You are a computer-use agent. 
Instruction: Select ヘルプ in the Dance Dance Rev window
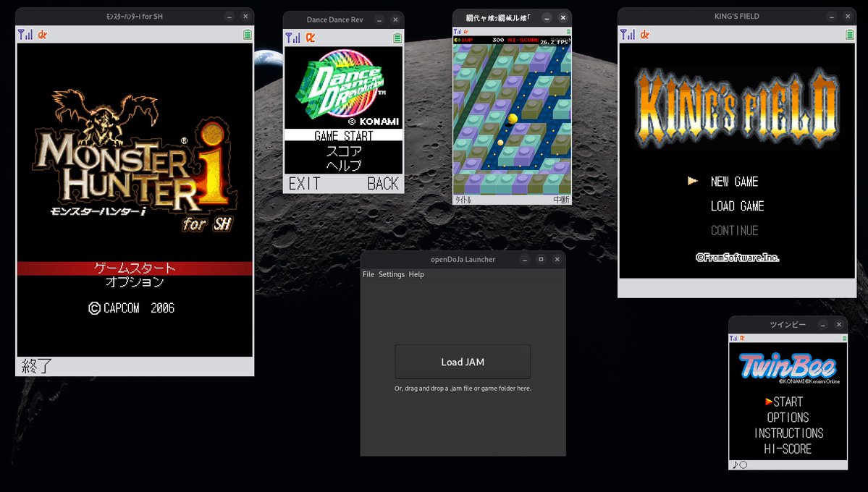344,165
